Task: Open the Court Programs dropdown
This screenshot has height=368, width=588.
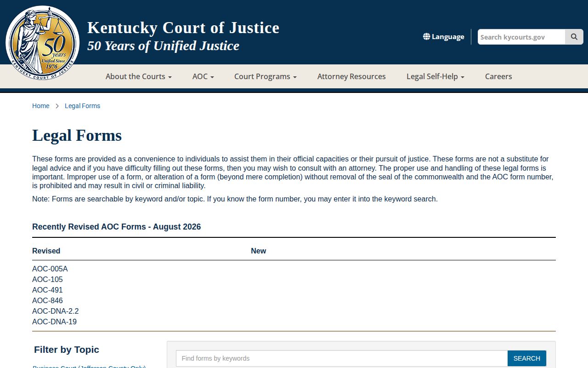Action: pyautogui.click(x=265, y=76)
